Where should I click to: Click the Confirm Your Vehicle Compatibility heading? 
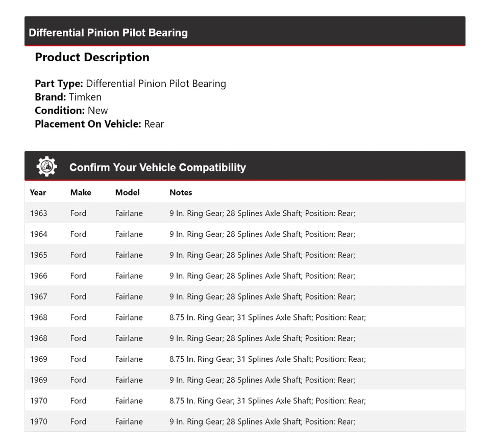click(x=157, y=167)
